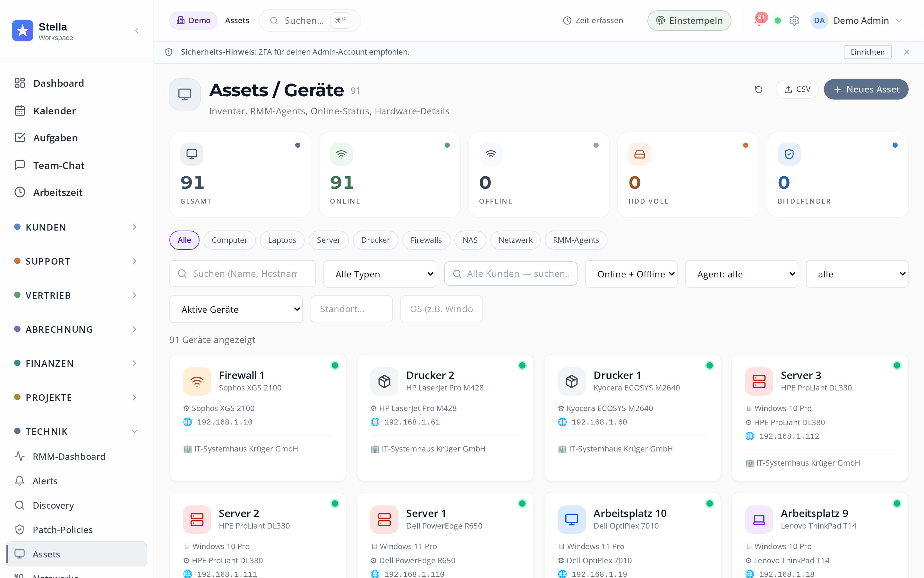Click the shield icon in the security notice
Viewport: 924px width, 578px height.
(x=169, y=52)
